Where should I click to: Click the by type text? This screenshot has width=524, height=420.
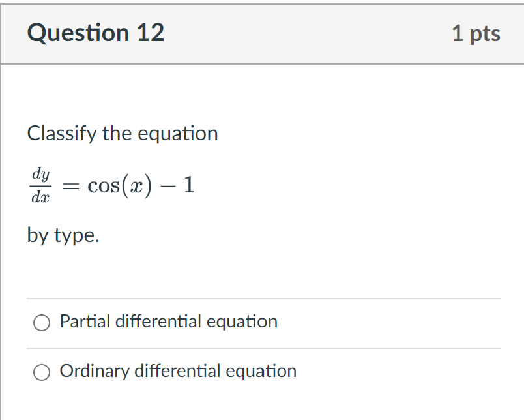65,235
